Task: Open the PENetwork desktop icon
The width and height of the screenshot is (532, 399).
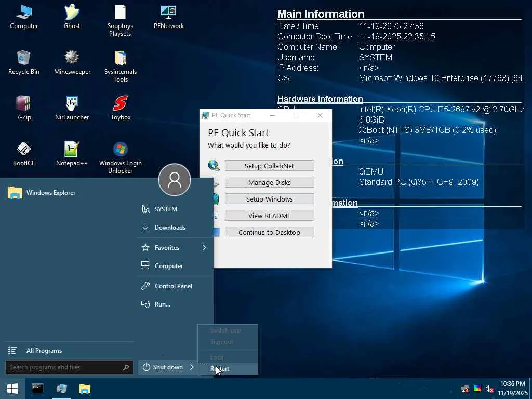Action: 169,17
